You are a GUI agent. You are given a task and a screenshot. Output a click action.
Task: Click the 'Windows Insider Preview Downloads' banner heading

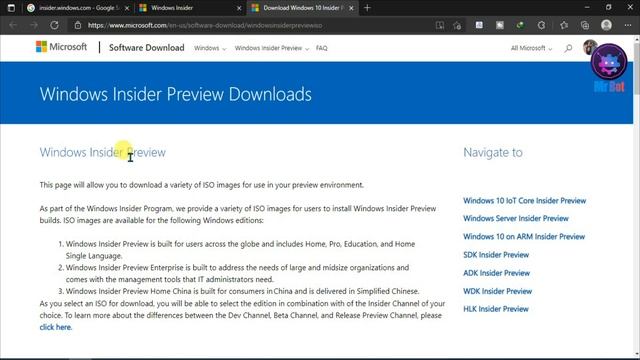point(176,94)
